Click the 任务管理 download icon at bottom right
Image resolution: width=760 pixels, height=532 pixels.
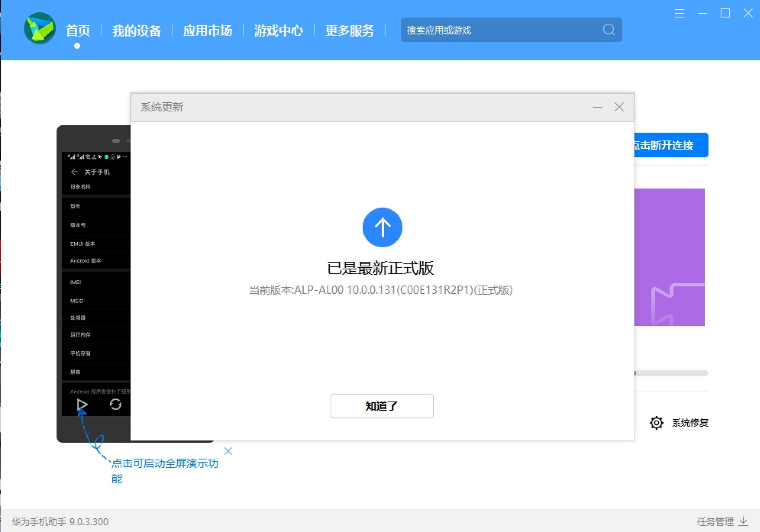coord(743,521)
